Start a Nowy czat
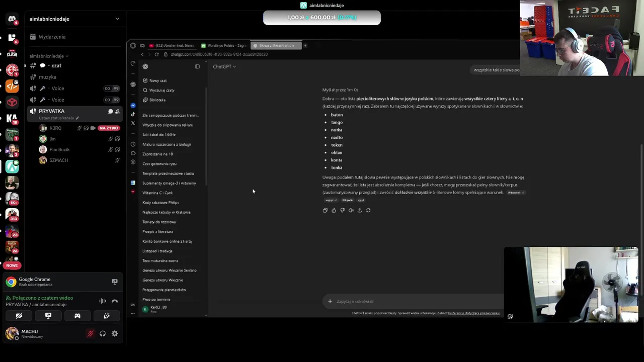The image size is (644, 362). 171,80
